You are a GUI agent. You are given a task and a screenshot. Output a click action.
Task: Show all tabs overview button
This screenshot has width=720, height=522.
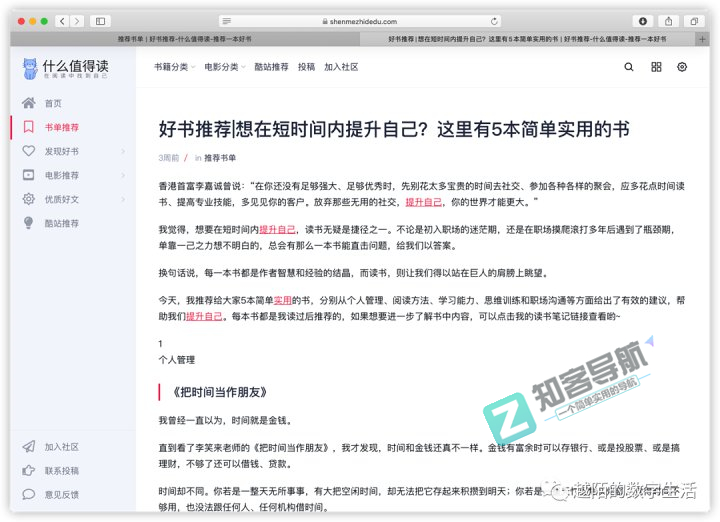tap(694, 21)
